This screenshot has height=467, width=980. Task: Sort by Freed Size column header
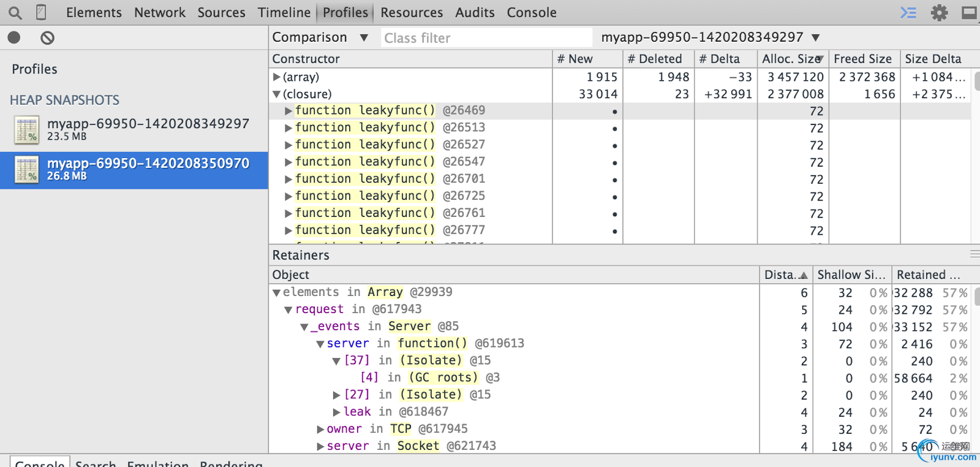click(865, 59)
